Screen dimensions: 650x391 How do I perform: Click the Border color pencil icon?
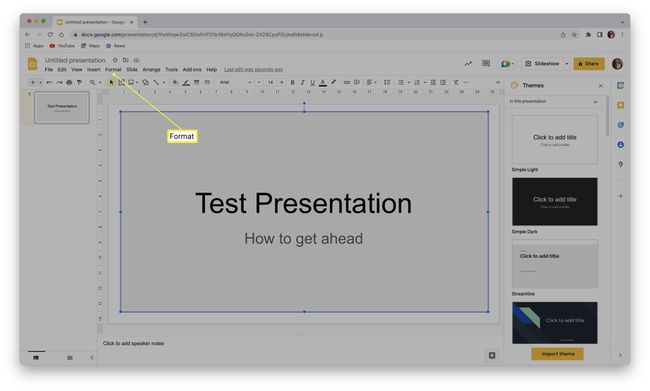187,83
